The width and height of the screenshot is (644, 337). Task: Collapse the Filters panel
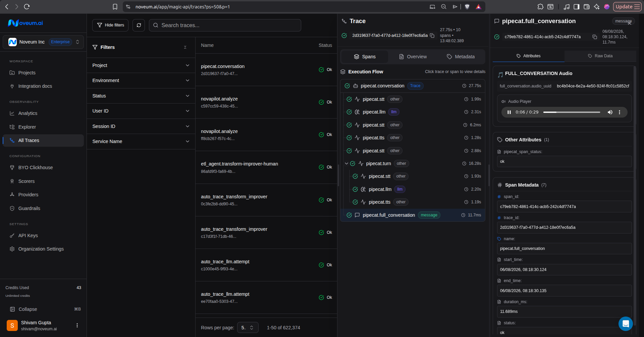[x=185, y=47]
